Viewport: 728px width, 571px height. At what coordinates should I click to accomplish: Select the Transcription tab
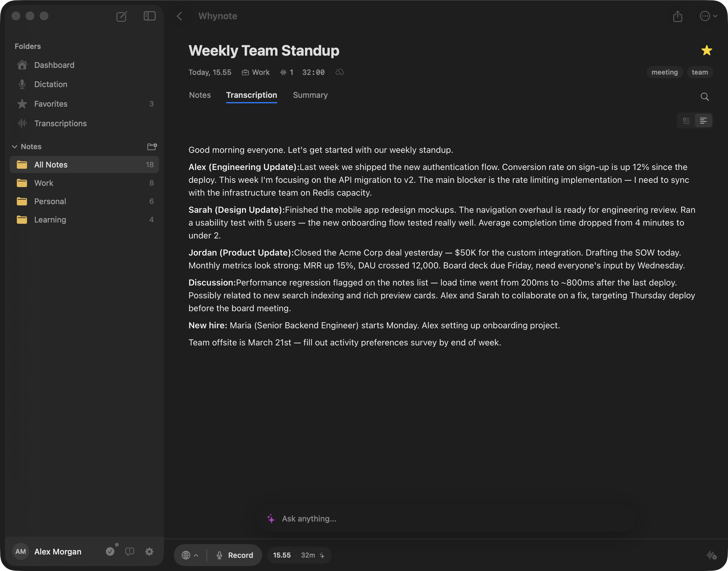click(x=251, y=95)
